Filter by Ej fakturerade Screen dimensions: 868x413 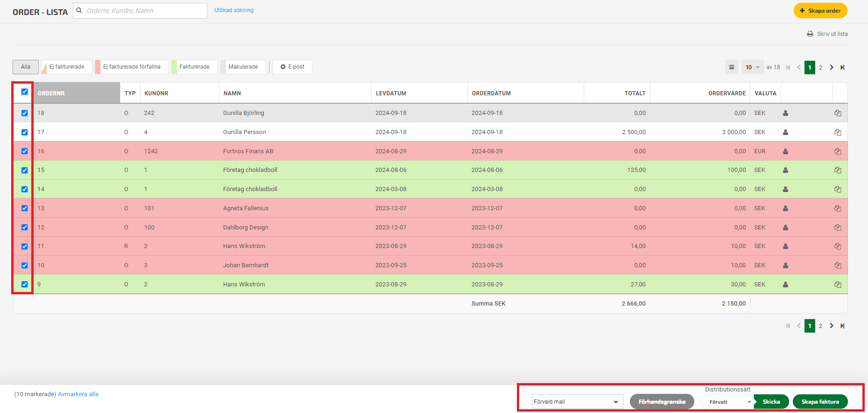[67, 67]
